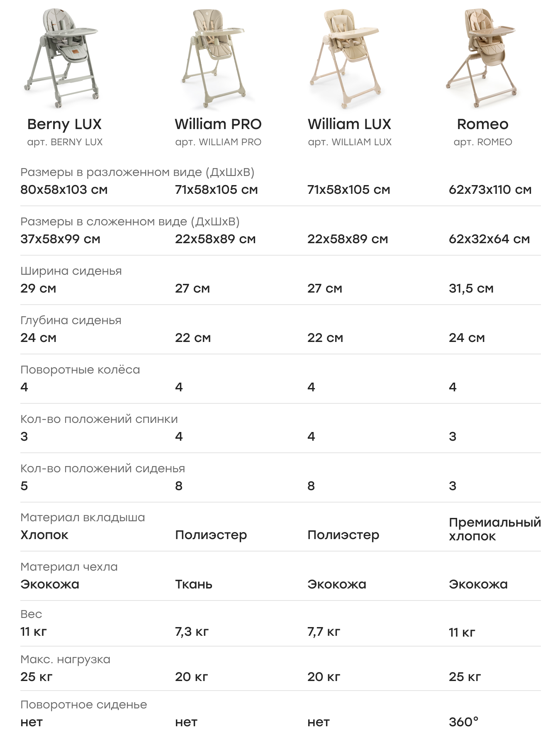The width and height of the screenshot is (560, 747).
Task: Select article code арт. ROMEO
Action: (x=483, y=142)
